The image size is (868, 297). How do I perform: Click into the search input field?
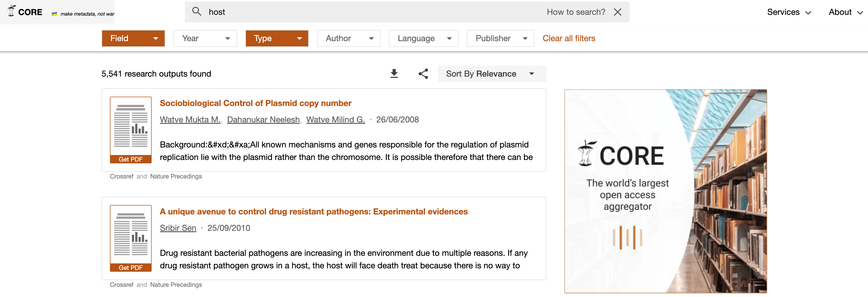371,12
